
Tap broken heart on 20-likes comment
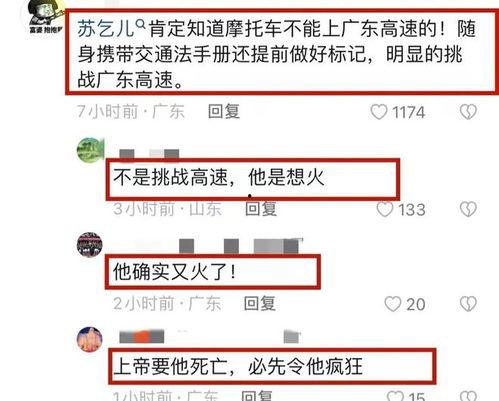[x=468, y=304]
